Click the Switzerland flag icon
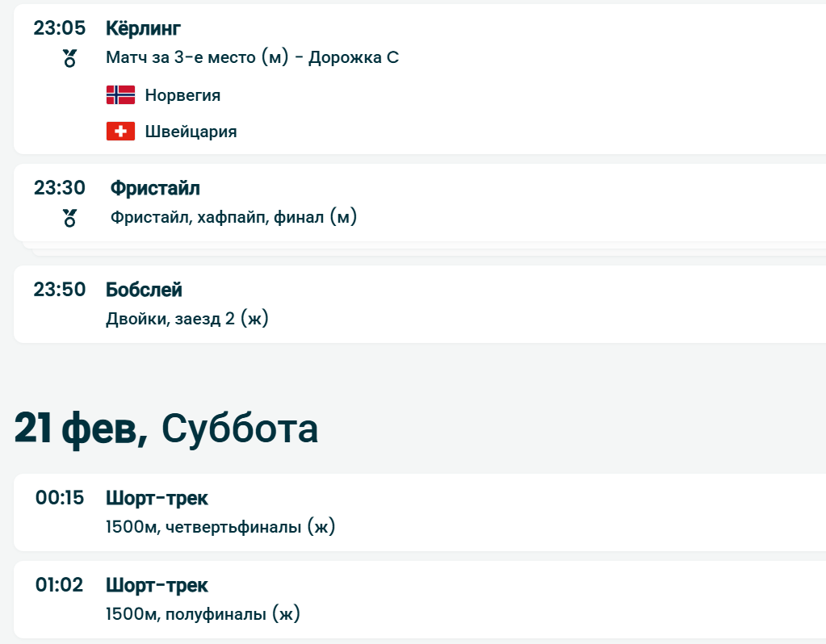The width and height of the screenshot is (826, 644). 120,131
